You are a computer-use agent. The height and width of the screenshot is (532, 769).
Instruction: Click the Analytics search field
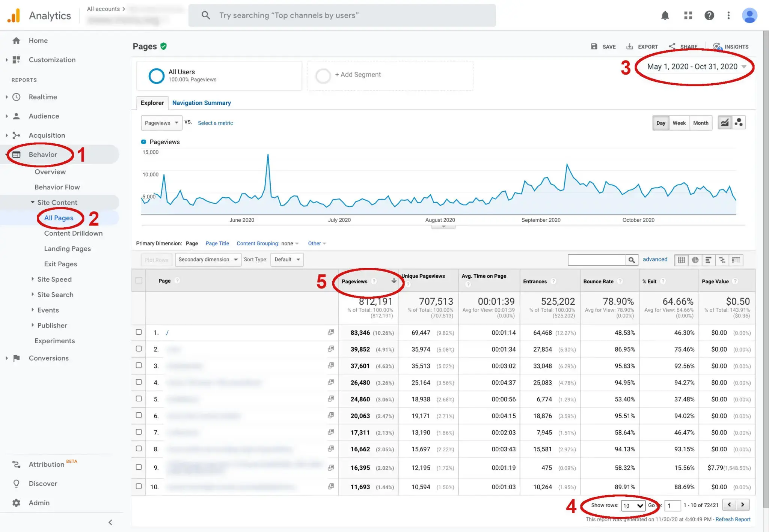click(342, 15)
